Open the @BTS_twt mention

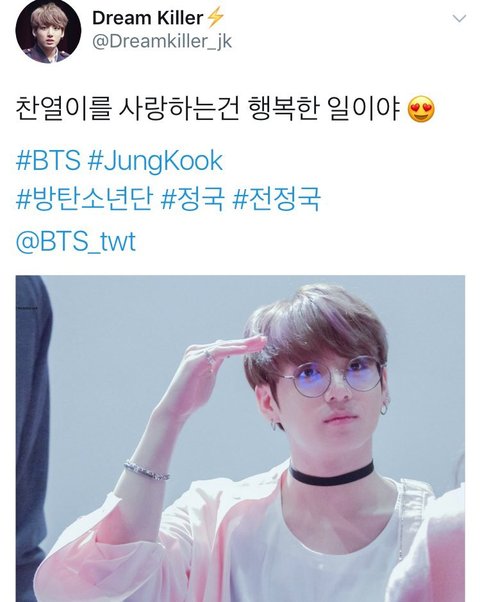pos(76,241)
